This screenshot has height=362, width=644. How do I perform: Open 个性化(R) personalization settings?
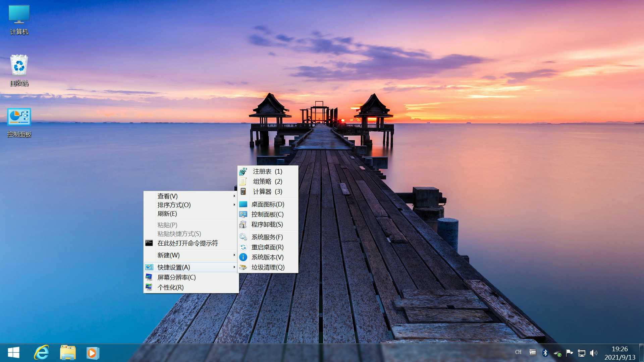(169, 287)
